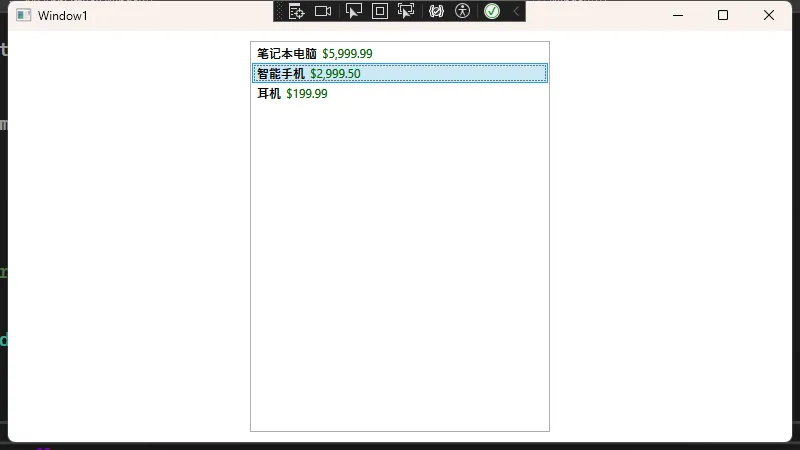The height and width of the screenshot is (450, 800).
Task: Click the green Hot Reload checkmark
Action: 492,11
